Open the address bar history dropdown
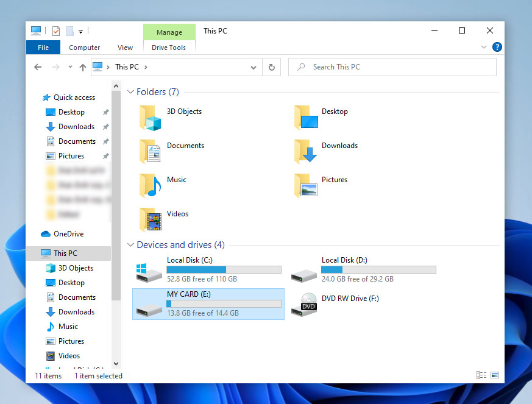The image size is (532, 404). (x=253, y=67)
